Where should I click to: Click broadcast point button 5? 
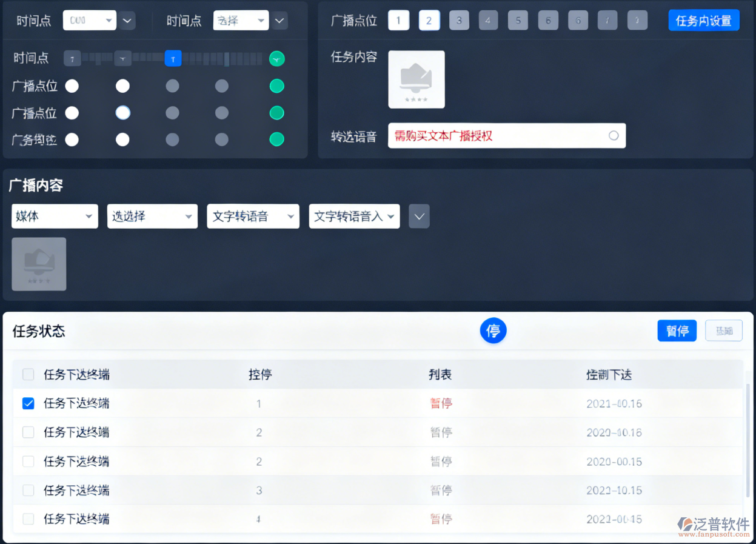click(x=518, y=19)
